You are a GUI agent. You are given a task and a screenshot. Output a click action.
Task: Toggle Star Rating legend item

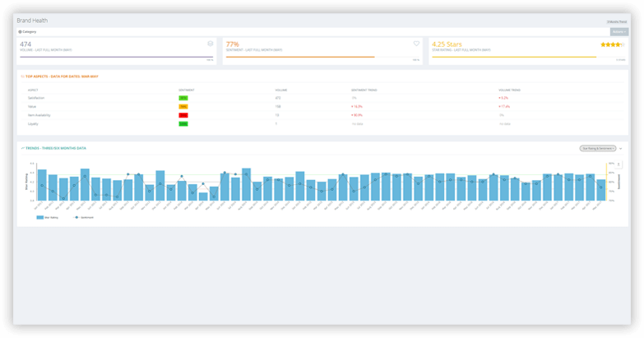click(47, 217)
